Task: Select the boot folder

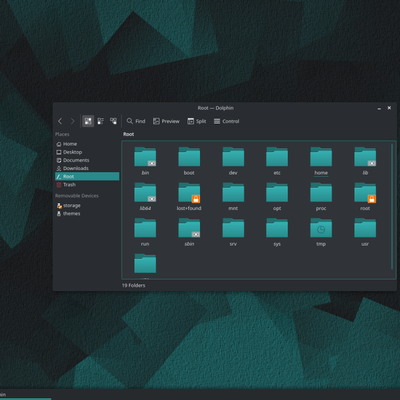Action: 189,161
